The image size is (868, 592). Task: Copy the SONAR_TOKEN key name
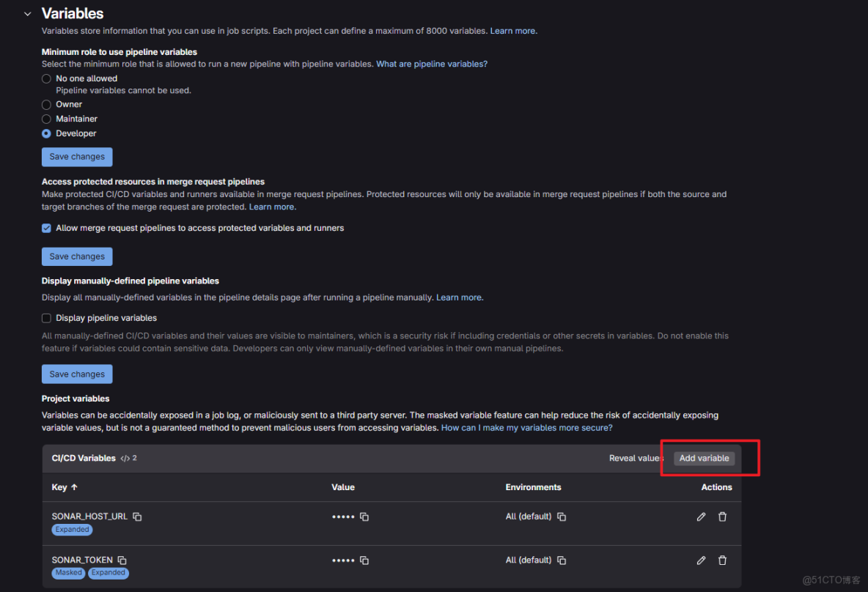pos(122,560)
